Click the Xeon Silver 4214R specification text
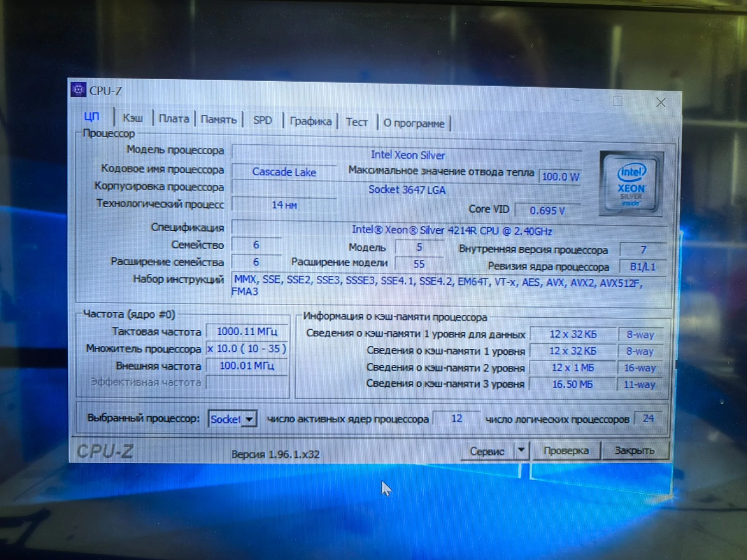Screen dimensions: 747x560 (451, 231)
